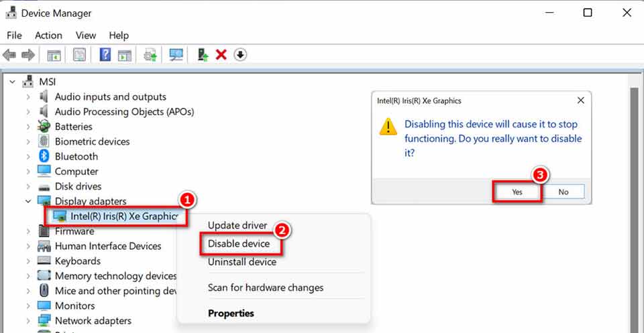The image size is (644, 333).
Task: Click the Update driver toolbar icon with green arrow
Action: click(x=203, y=55)
